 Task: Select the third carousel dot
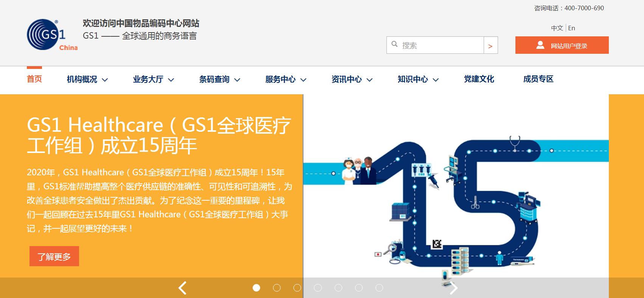297,288
